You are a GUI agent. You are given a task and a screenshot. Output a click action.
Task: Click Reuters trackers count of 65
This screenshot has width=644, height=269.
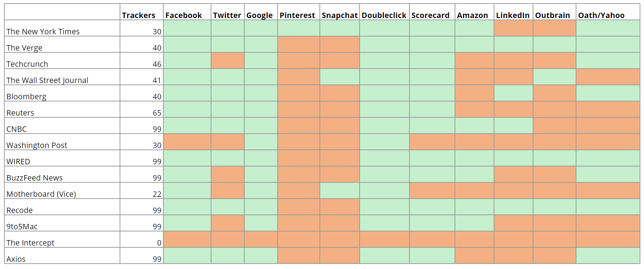click(x=157, y=113)
